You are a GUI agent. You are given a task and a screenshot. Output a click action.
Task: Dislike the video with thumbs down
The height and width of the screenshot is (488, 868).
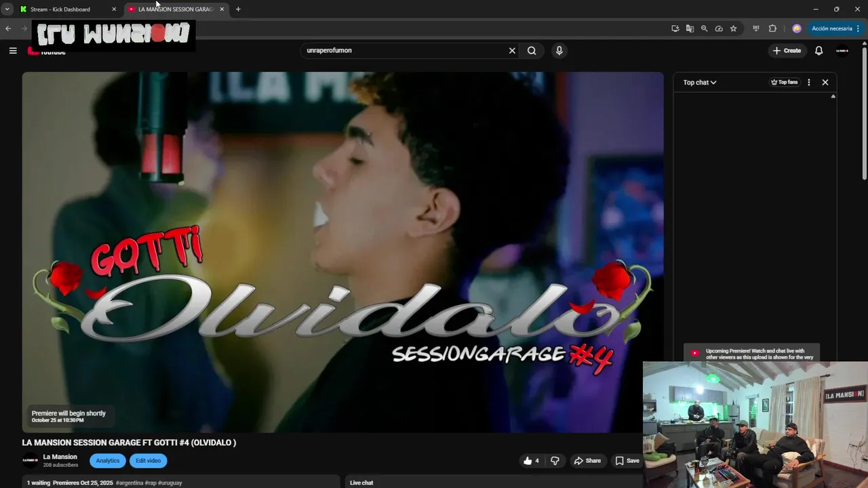(x=555, y=461)
